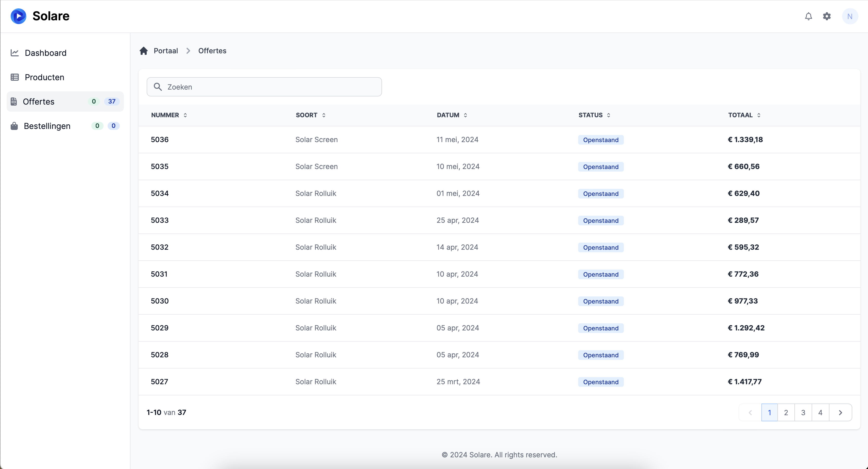Image resolution: width=868 pixels, height=469 pixels.
Task: Click total € 977,33
Action: pyautogui.click(x=743, y=301)
